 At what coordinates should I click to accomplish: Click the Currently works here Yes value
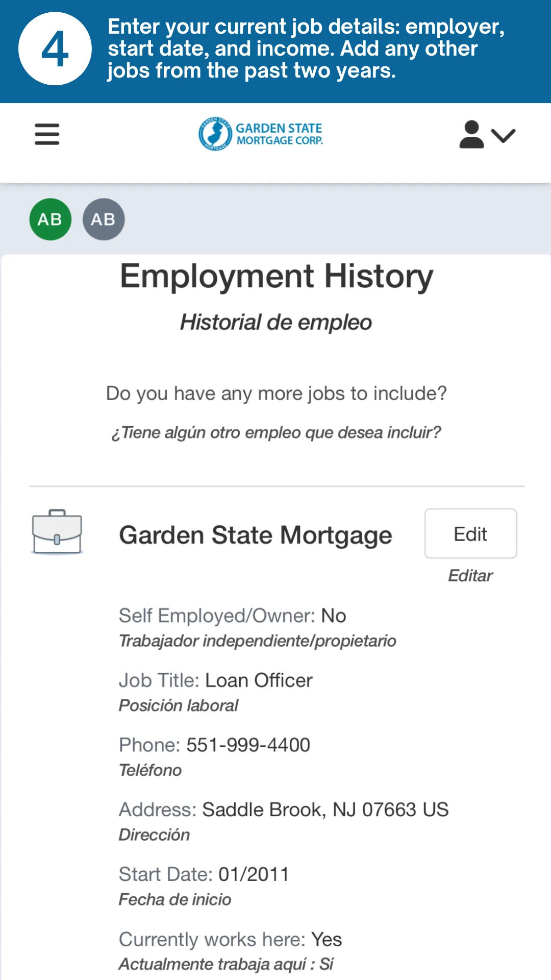(327, 940)
